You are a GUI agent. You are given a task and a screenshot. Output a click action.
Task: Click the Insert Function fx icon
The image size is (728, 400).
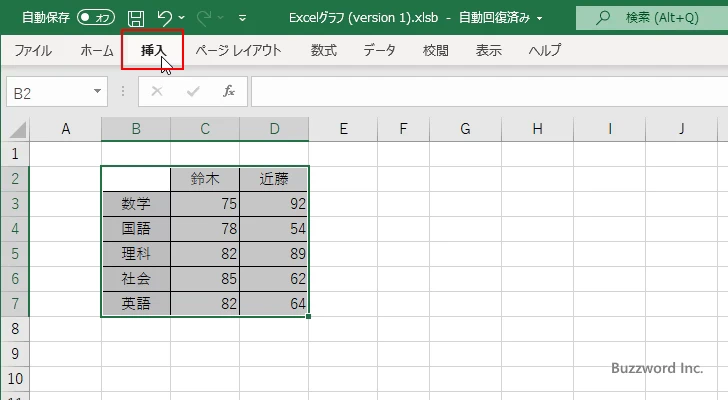point(229,91)
